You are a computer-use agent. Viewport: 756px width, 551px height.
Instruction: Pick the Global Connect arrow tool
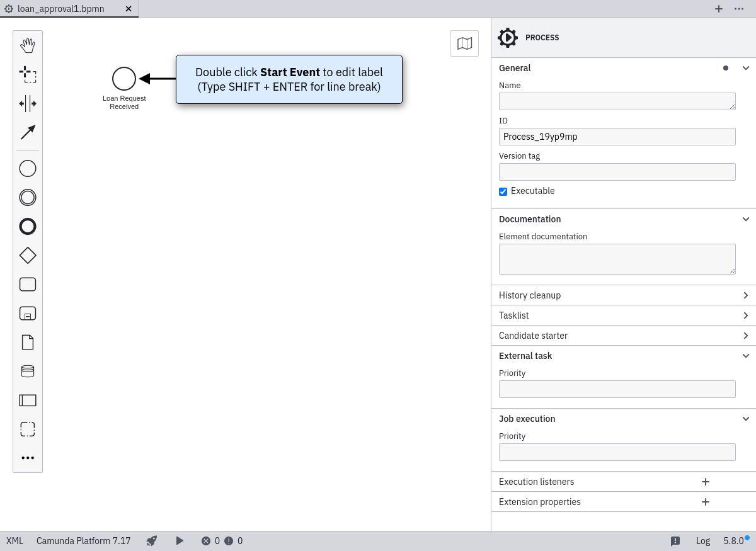[x=28, y=132]
